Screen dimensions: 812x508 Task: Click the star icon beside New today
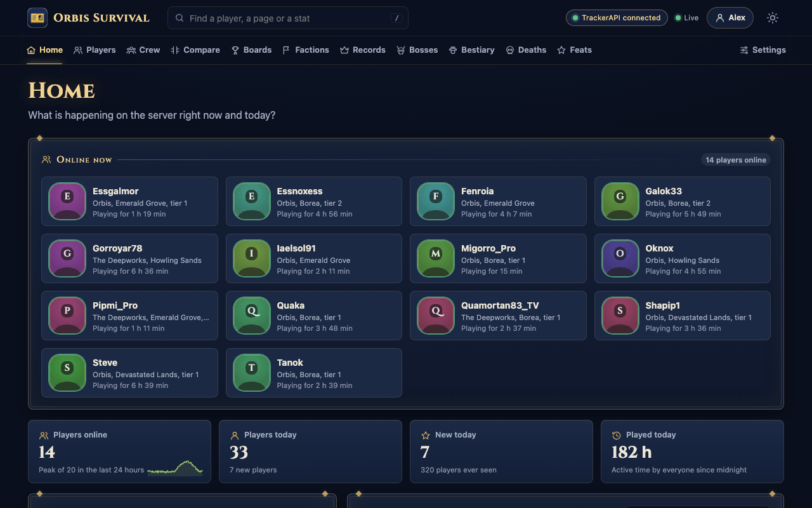click(426, 436)
